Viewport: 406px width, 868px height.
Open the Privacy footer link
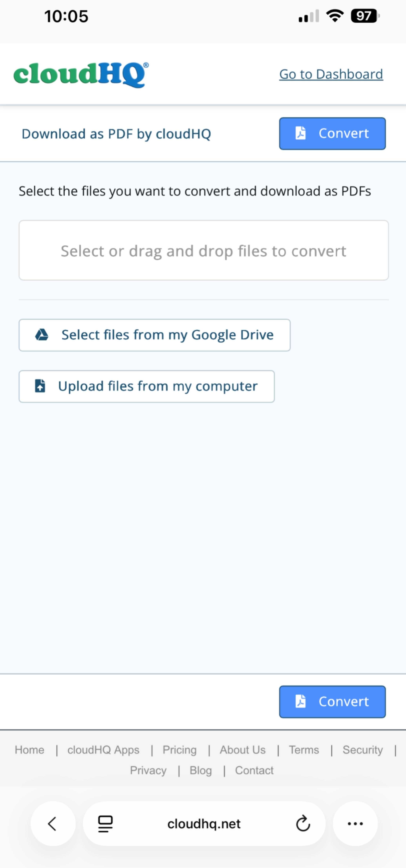click(148, 770)
